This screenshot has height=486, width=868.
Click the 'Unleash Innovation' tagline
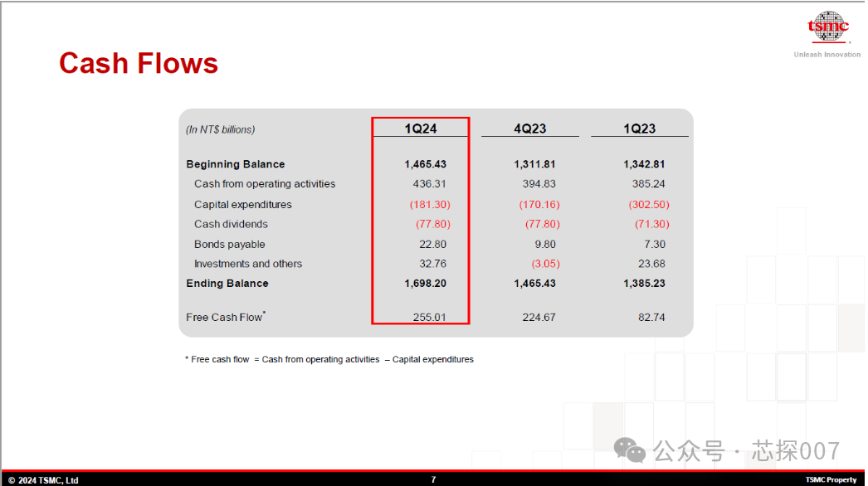point(827,54)
